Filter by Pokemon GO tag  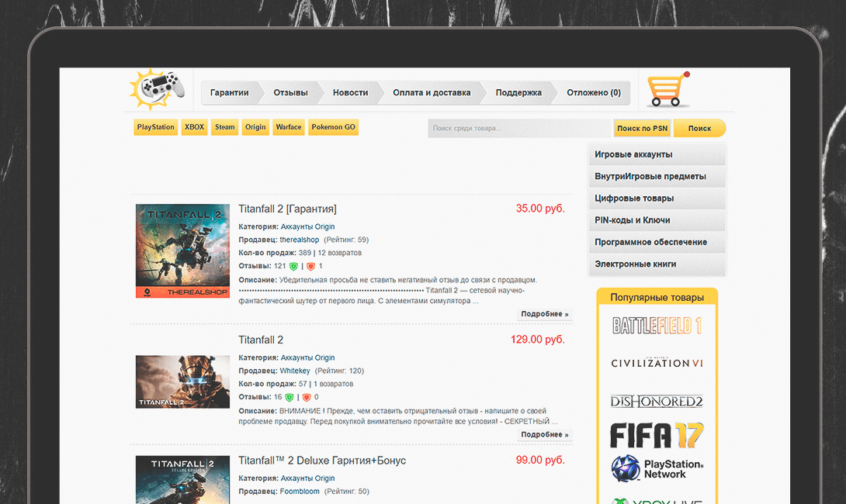tap(334, 127)
